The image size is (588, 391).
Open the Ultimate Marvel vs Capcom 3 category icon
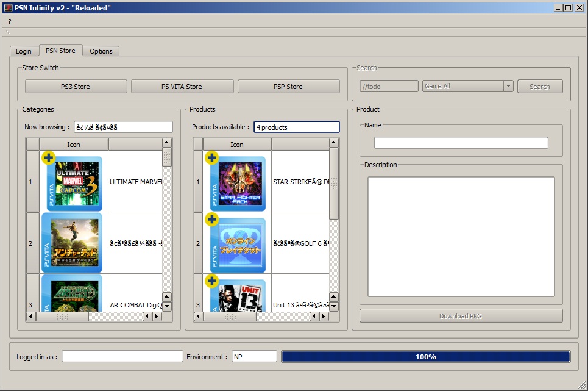click(x=74, y=184)
